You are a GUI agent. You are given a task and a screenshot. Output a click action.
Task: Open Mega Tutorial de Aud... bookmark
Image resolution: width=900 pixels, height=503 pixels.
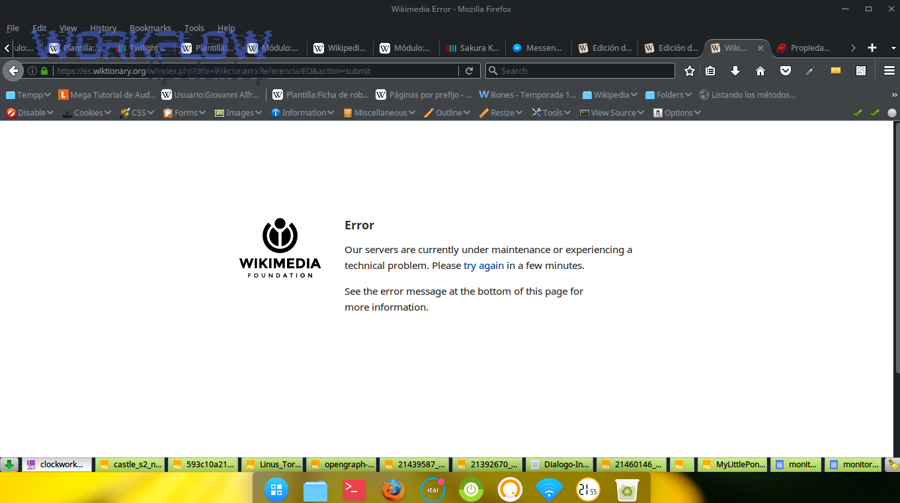click(107, 95)
